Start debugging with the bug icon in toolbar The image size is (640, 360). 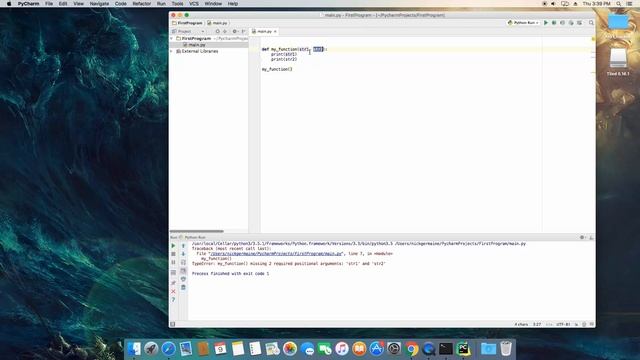pos(554,23)
